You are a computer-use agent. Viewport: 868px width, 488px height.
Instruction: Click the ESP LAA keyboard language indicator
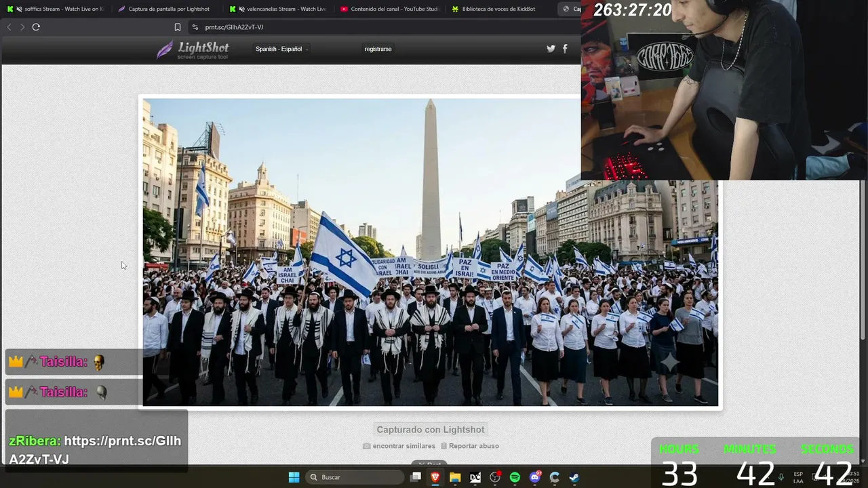(798, 477)
